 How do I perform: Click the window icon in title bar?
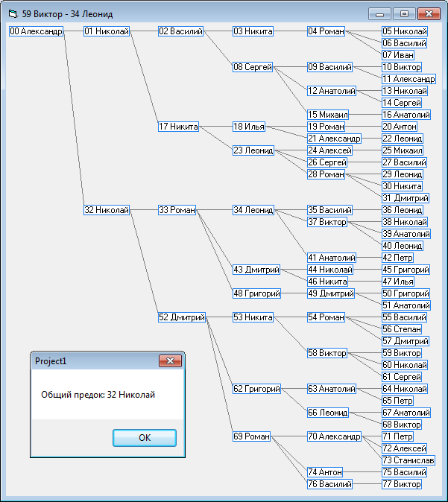pyautogui.click(x=13, y=13)
